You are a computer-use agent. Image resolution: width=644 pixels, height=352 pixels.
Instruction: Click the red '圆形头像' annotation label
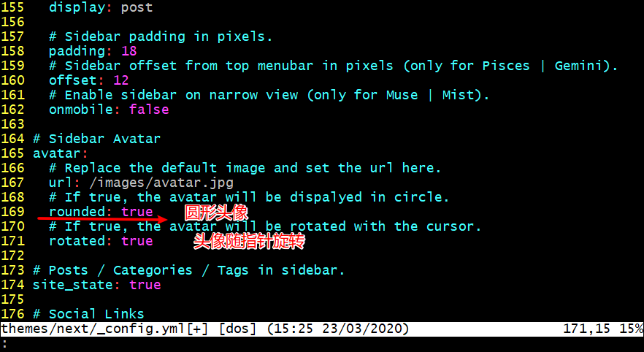click(x=216, y=213)
